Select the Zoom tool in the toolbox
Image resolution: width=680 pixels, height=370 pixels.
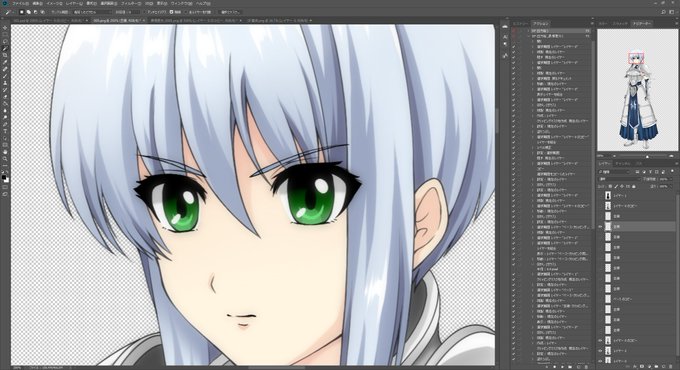tap(5, 159)
